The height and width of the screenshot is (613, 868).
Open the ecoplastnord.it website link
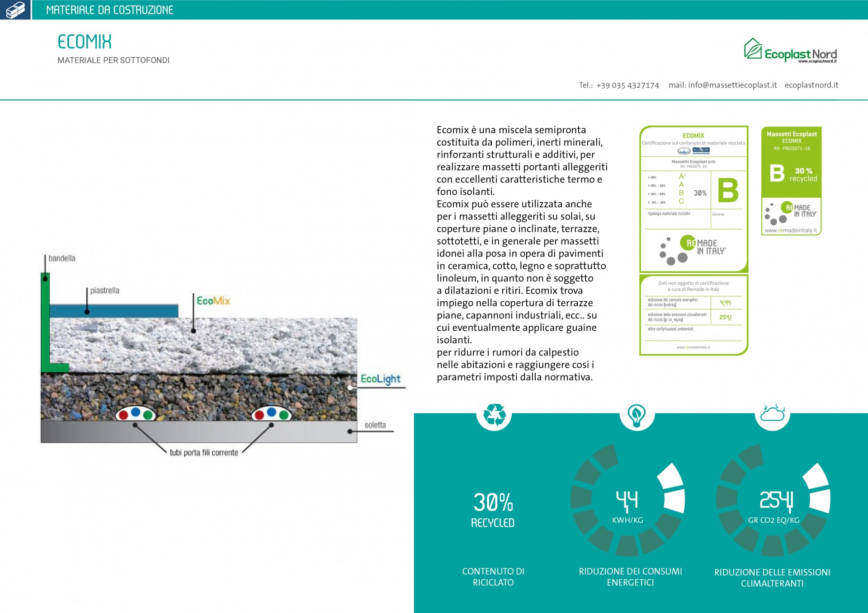[x=811, y=85]
